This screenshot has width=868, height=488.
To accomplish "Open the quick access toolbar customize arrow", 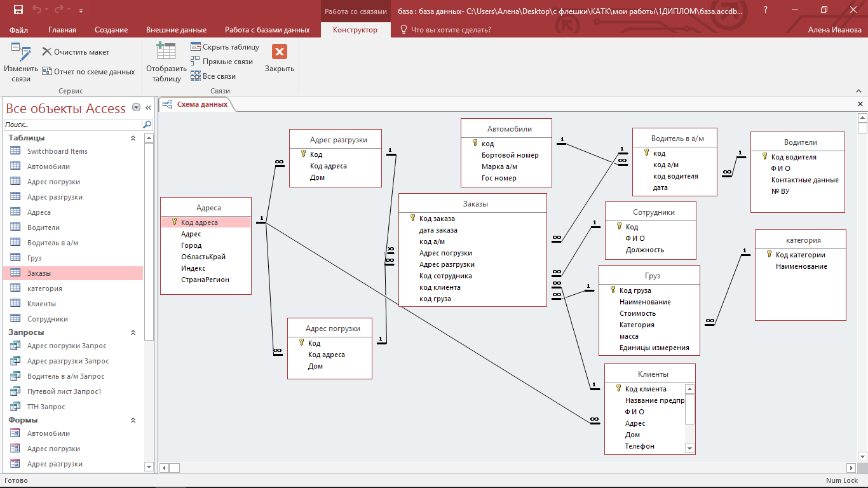I will click(81, 11).
